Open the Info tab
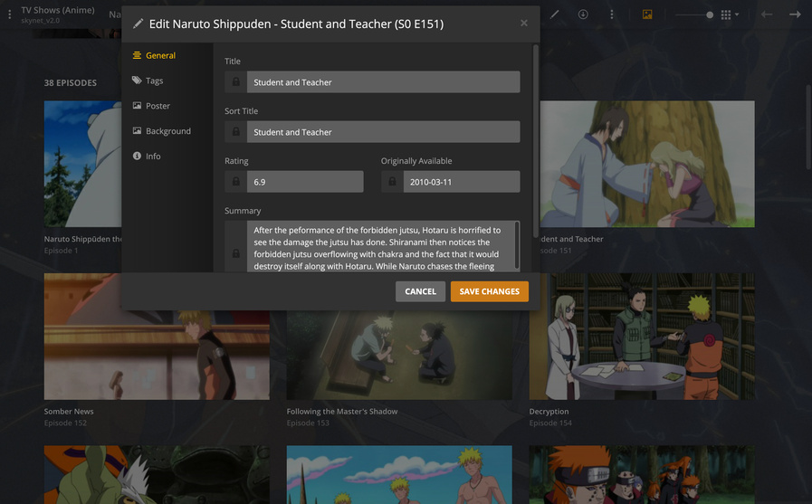Viewport: 812px width, 504px height. tap(147, 157)
